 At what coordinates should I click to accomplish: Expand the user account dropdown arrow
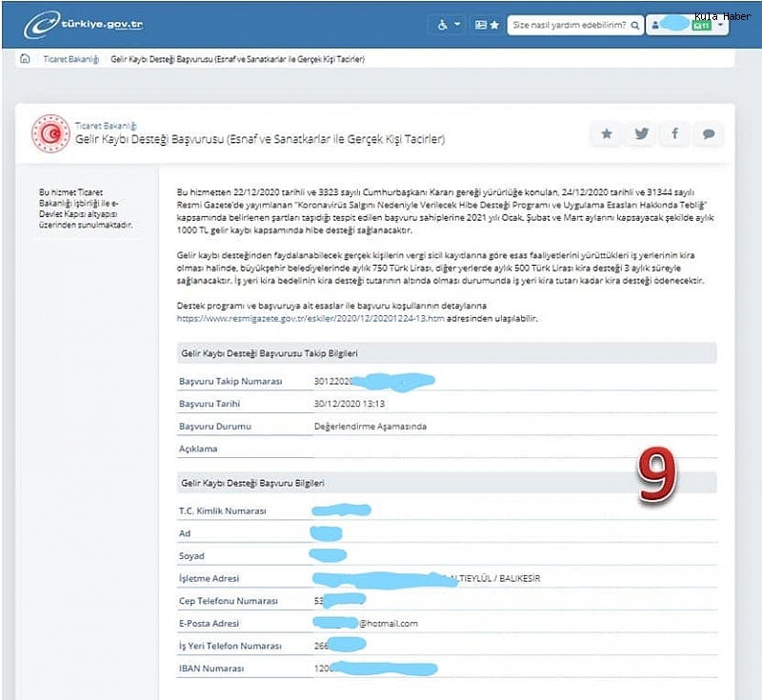click(720, 25)
